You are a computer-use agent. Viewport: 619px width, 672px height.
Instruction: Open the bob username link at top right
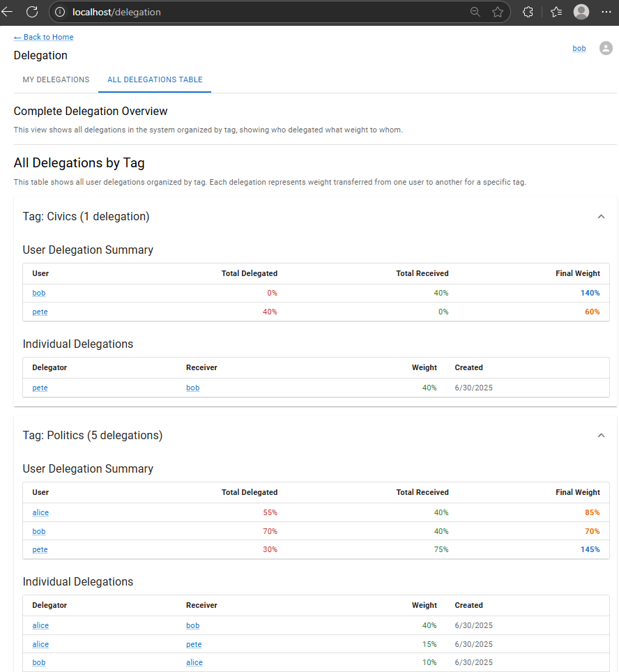pyautogui.click(x=579, y=48)
